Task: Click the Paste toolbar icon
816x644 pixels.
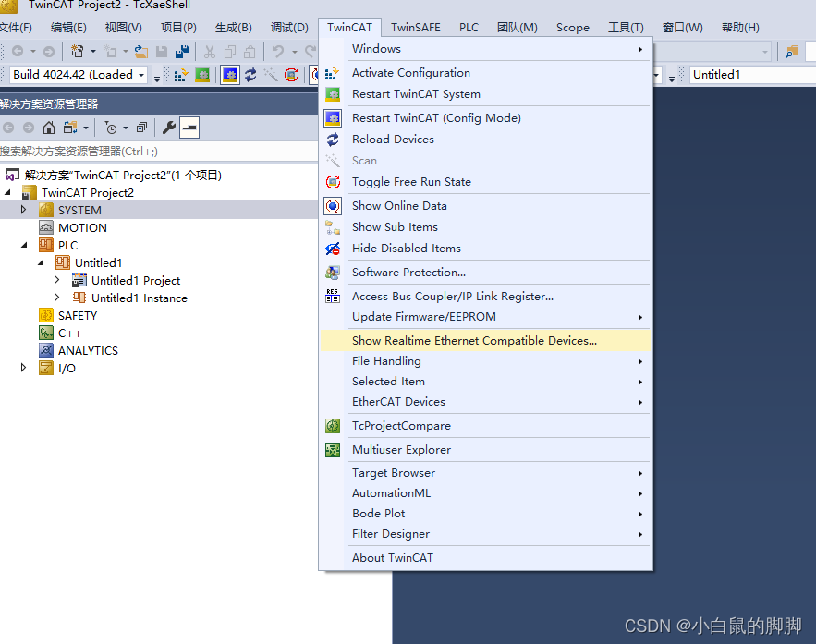Action: 250,51
